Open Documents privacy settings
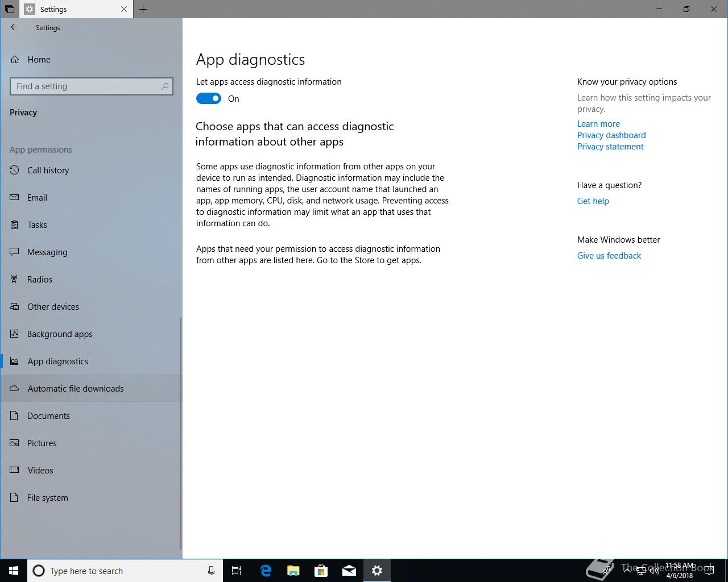 (x=91, y=415)
